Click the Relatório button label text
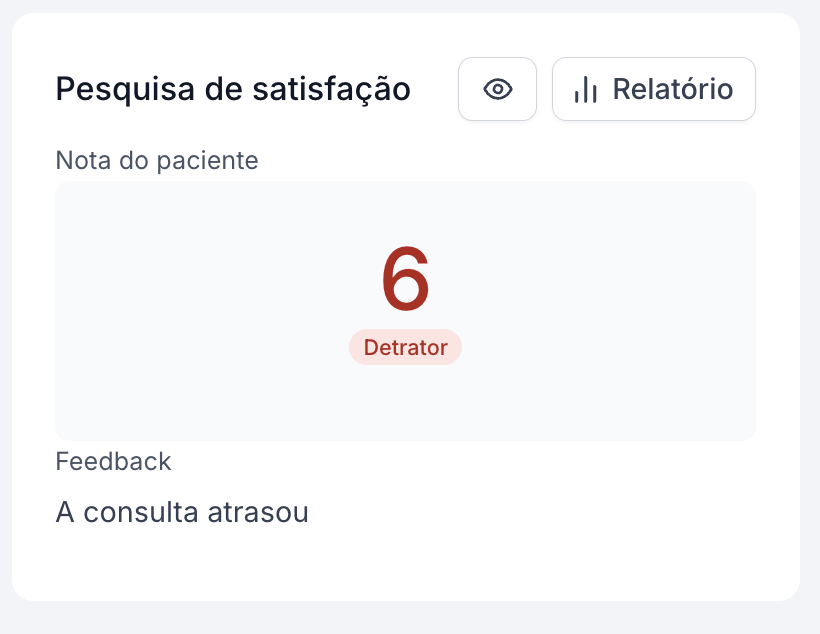Screen dimensions: 820x634 tap(673, 90)
